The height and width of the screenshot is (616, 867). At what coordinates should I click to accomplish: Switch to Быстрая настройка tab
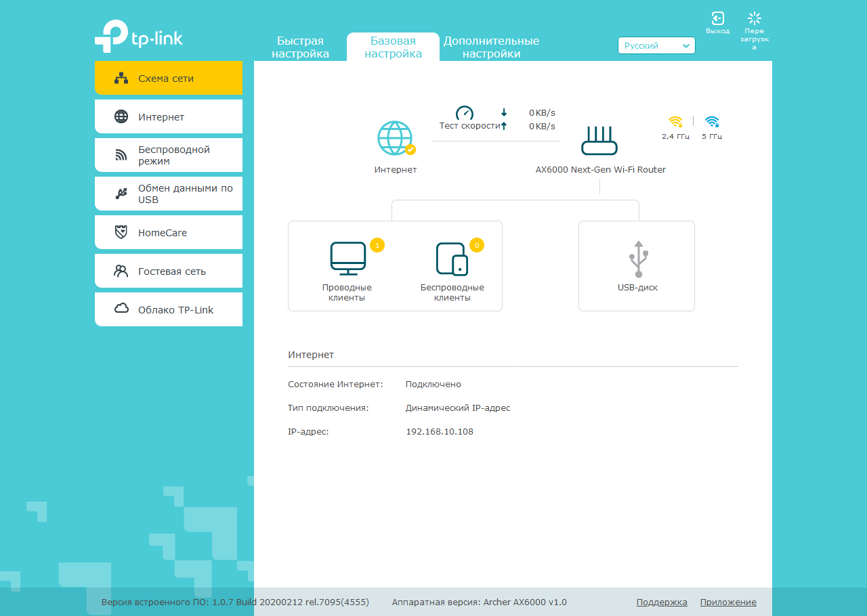pyautogui.click(x=300, y=47)
